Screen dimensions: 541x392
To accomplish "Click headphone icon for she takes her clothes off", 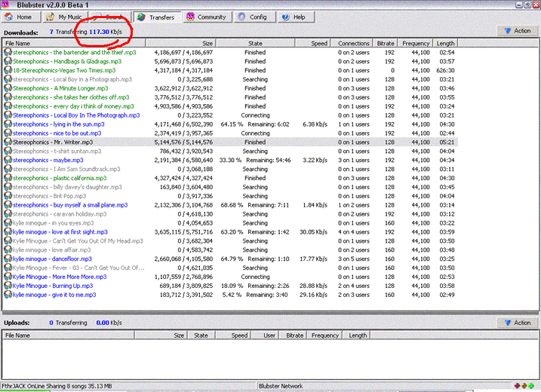I will [8, 97].
